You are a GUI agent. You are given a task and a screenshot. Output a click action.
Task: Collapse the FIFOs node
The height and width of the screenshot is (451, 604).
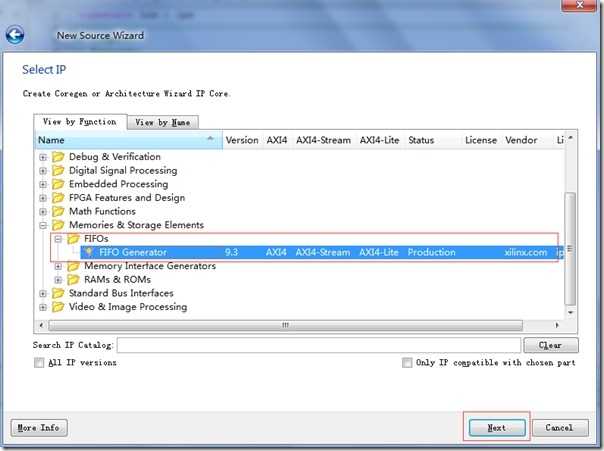tap(58, 239)
